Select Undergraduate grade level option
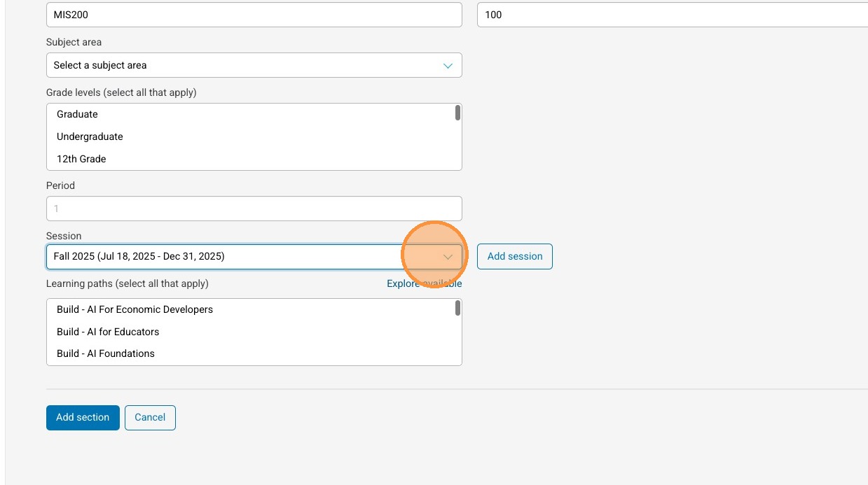This screenshot has width=868, height=485. 90,136
